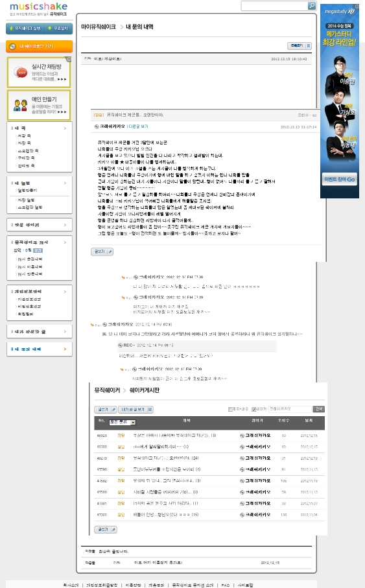
Task: Open the real-time chat room speech bubble icon
Action: [x=20, y=72]
